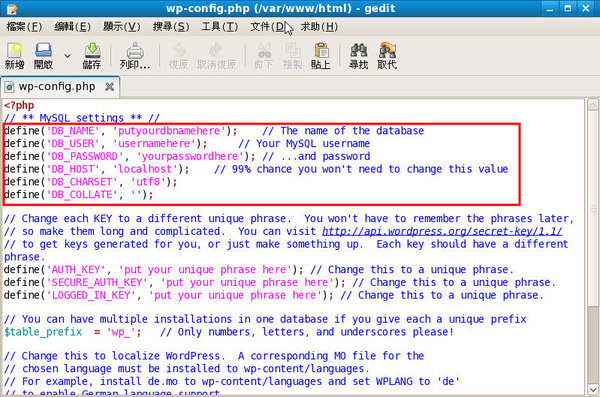Screen dimensions: 600x397
Task: Click on 'utf8' DB_CHARSET value
Action: [148, 182]
